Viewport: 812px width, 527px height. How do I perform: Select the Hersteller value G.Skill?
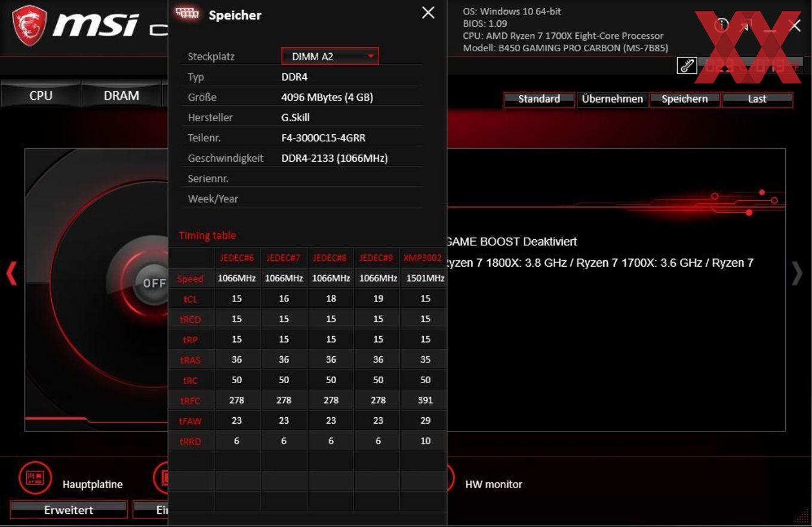296,118
